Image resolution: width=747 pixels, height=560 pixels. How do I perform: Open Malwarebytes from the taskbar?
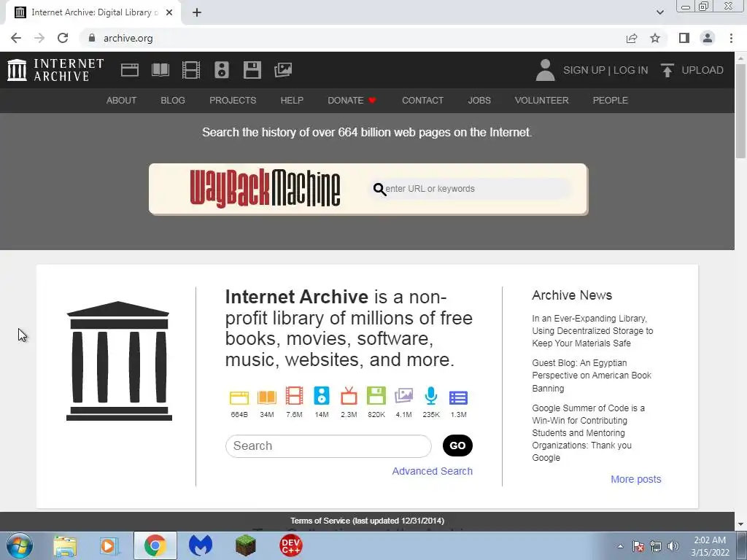(x=200, y=545)
